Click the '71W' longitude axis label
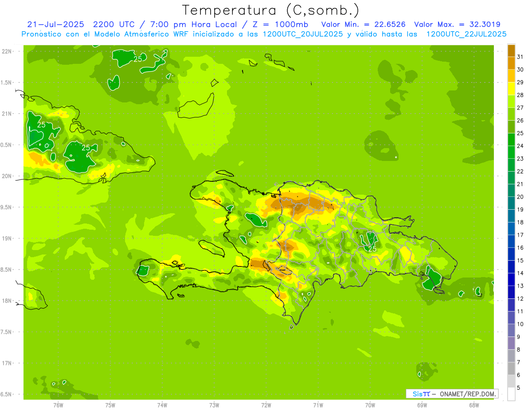 tap(318, 405)
